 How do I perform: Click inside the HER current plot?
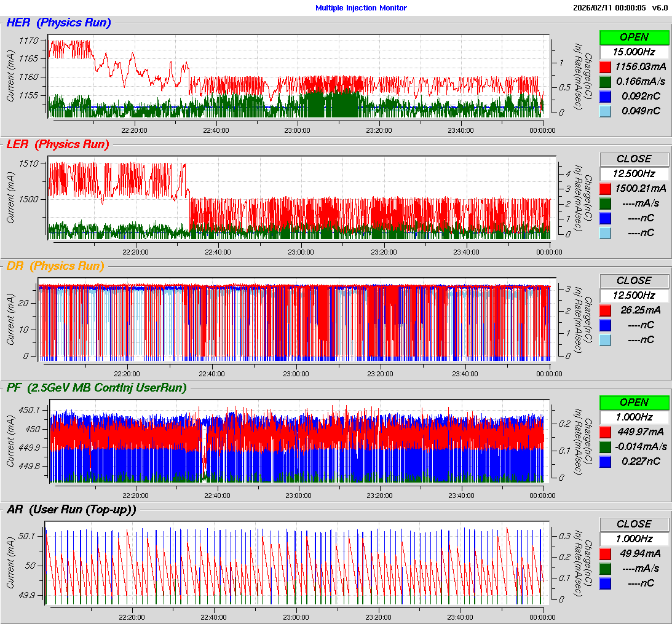298,76
